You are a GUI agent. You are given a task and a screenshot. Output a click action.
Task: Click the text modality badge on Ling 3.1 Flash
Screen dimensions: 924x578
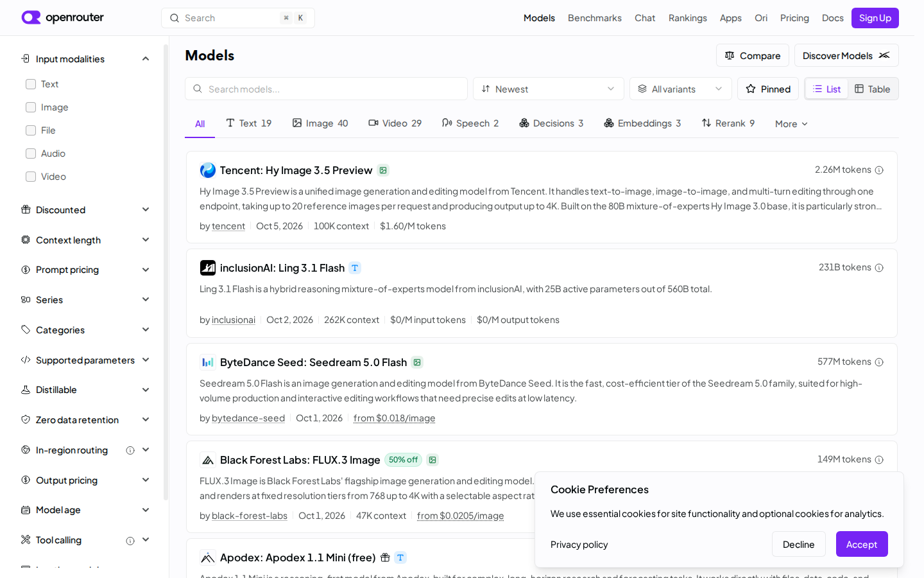point(355,268)
